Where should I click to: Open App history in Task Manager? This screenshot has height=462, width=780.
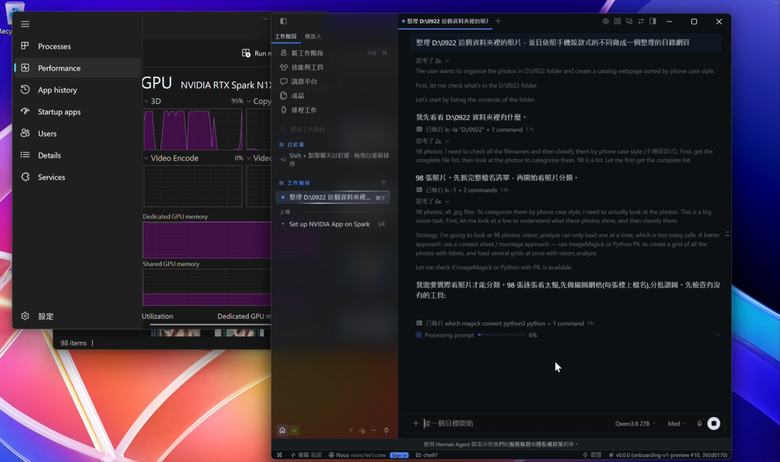pos(77,90)
